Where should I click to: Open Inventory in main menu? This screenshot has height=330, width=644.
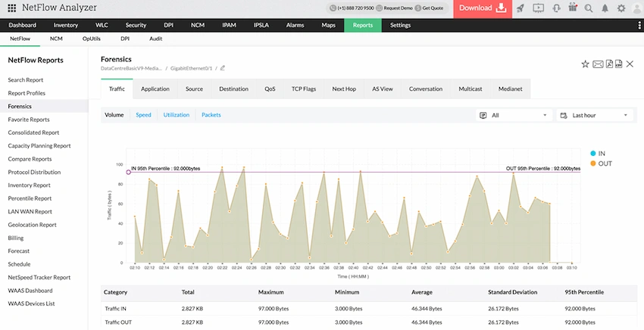[x=66, y=25]
